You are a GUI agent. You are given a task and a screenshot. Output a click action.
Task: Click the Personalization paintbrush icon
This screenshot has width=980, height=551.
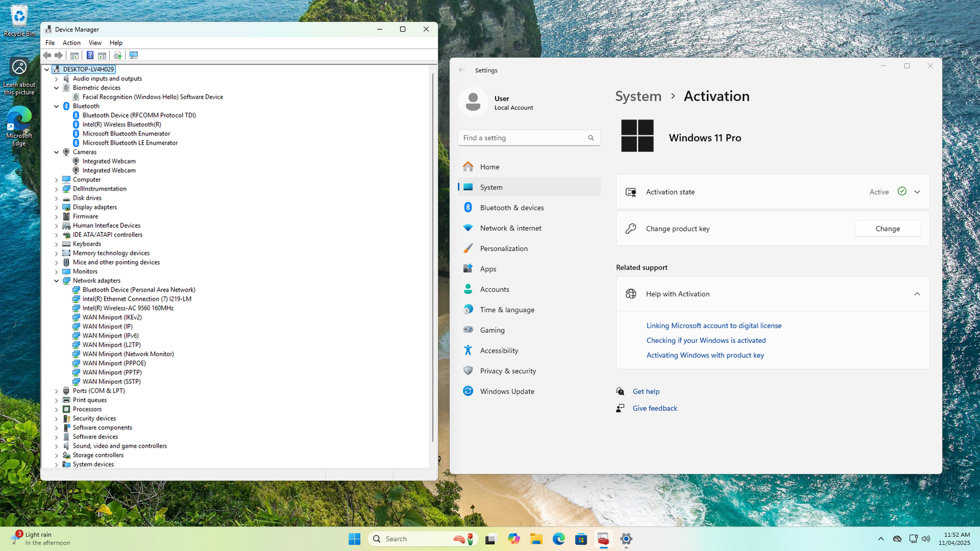(468, 248)
